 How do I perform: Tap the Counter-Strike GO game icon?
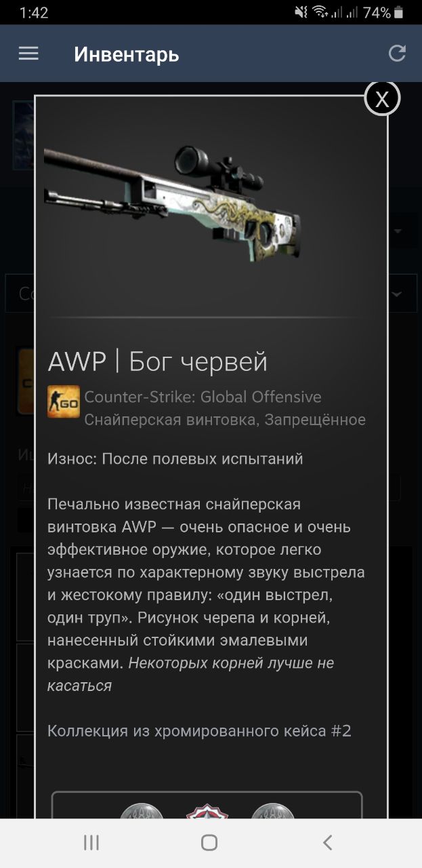click(63, 402)
